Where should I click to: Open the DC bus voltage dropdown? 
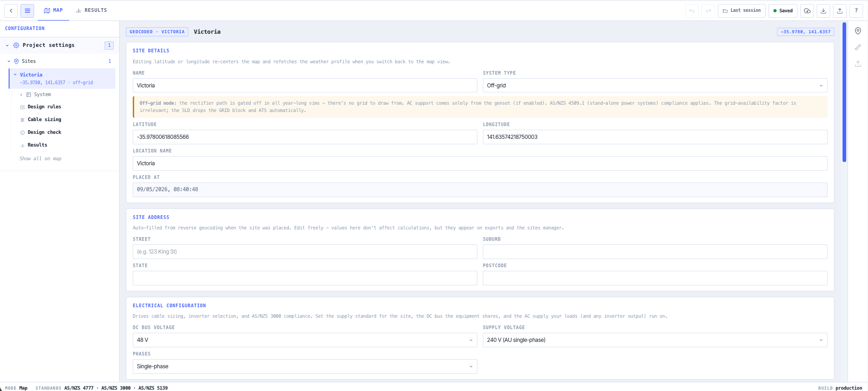(305, 340)
